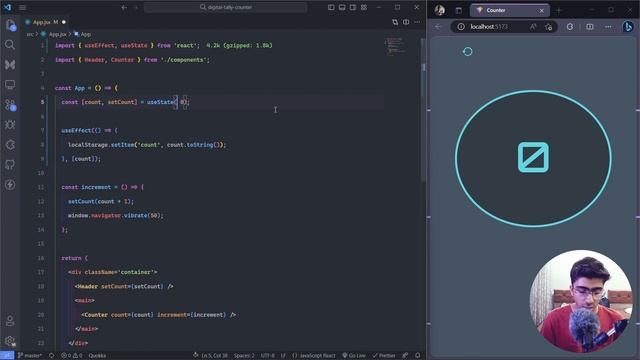
Task: Open the GitHub icon in the activity bar
Action: tap(10, 164)
